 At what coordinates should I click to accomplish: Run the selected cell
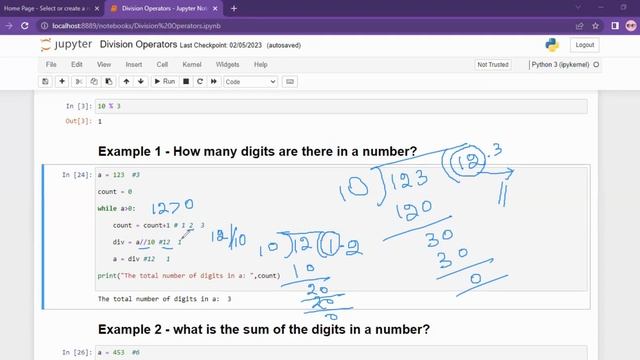pyautogui.click(x=164, y=82)
